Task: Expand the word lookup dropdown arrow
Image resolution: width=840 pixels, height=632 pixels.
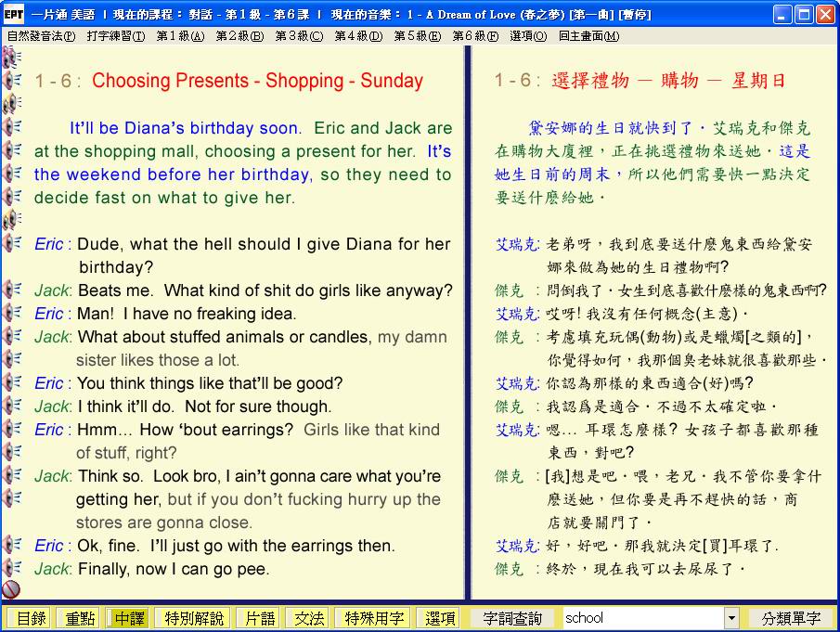Action: [x=731, y=618]
